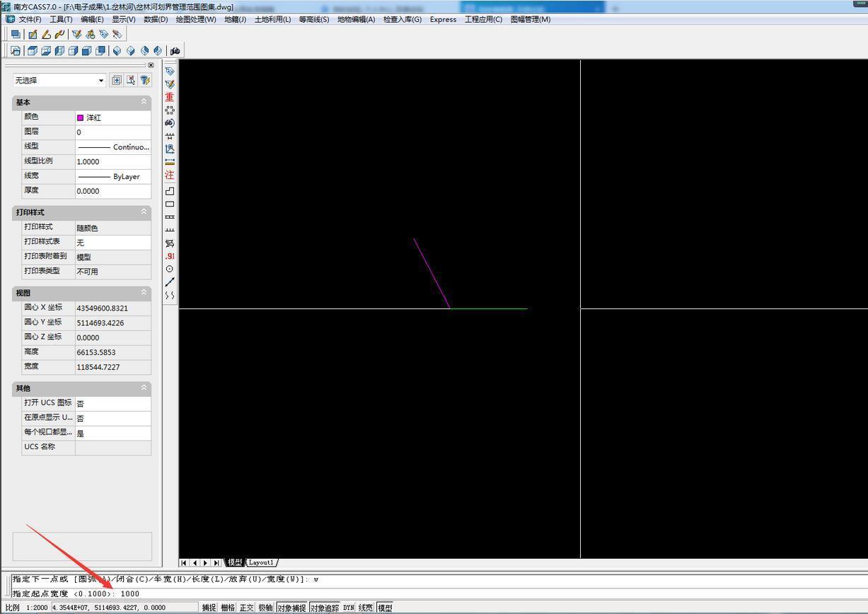Open the 线型 Continuous linetype field
This screenshot has width=868, height=614.
(113, 147)
